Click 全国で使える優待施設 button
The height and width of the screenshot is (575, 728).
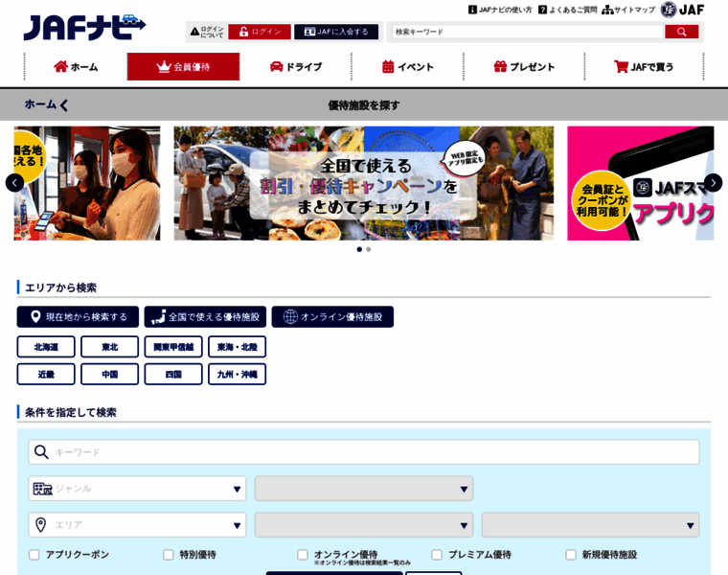[205, 317]
